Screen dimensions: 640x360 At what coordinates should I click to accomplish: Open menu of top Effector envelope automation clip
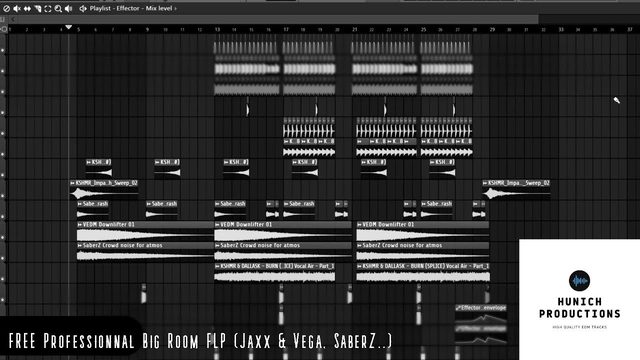458,308
